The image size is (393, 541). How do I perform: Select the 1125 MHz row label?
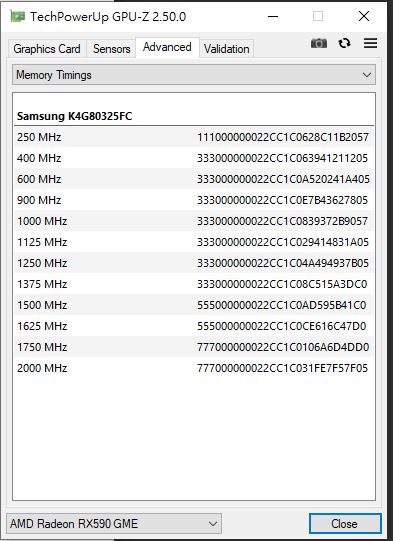click(x=42, y=242)
